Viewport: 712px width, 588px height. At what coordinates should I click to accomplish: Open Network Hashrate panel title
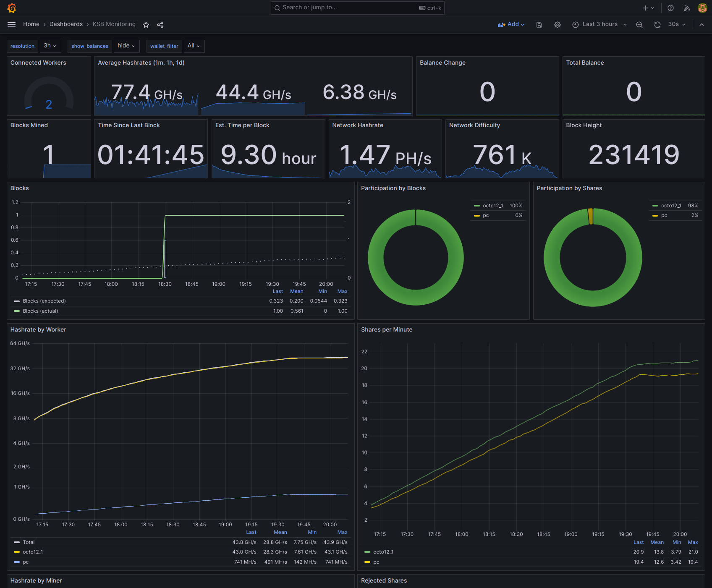tap(358, 125)
